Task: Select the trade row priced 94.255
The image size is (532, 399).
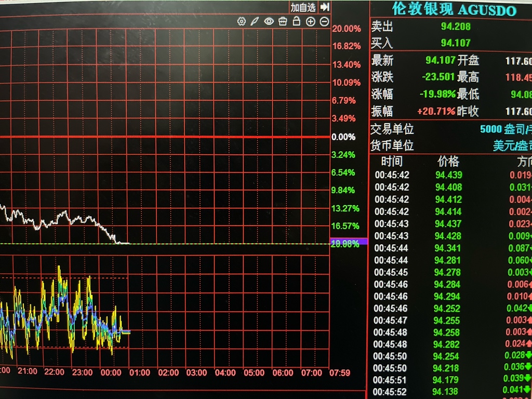Action: tap(453, 320)
